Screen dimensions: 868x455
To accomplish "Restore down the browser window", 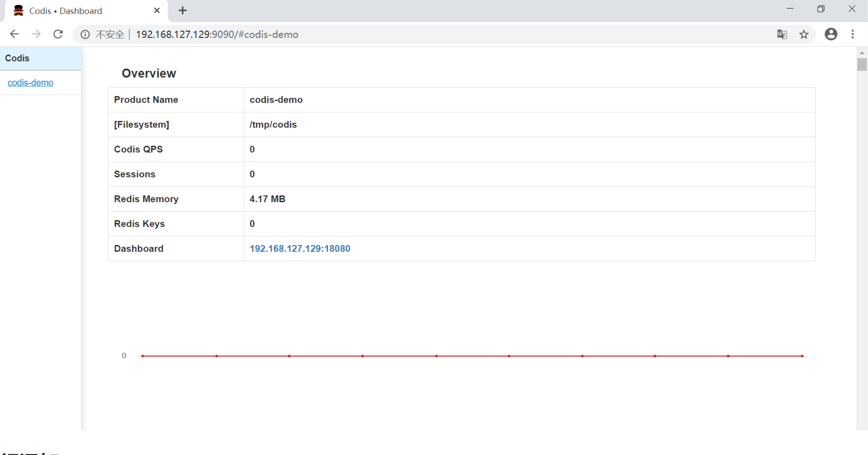I will pyautogui.click(x=821, y=9).
